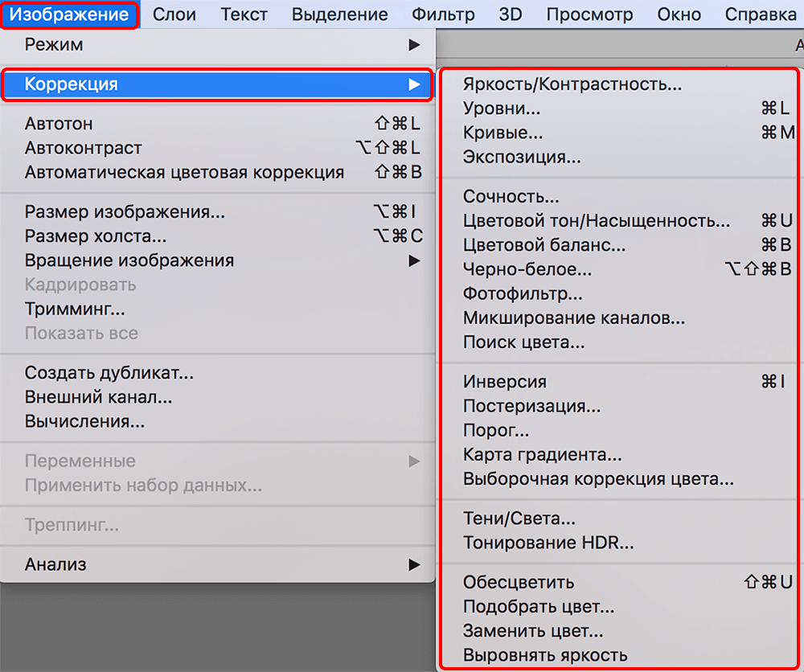Click Размер изображения menu item
Viewport: 804px width, 672px height.
click(x=125, y=212)
